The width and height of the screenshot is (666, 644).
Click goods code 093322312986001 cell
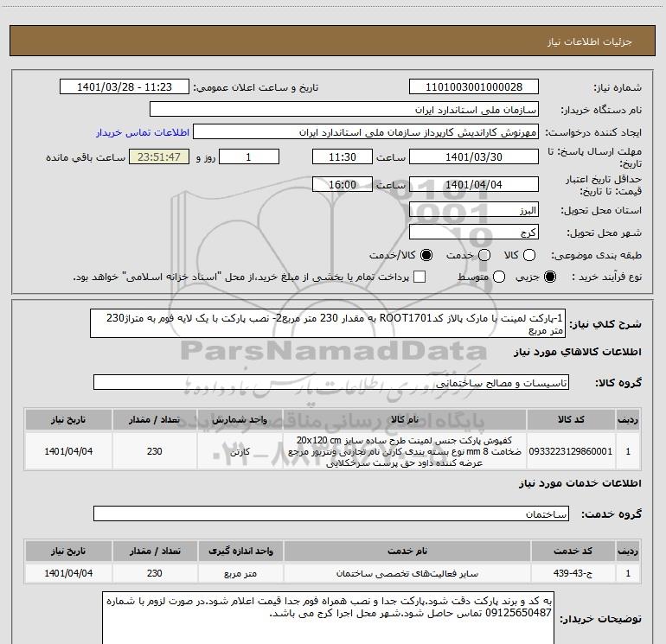tap(571, 451)
